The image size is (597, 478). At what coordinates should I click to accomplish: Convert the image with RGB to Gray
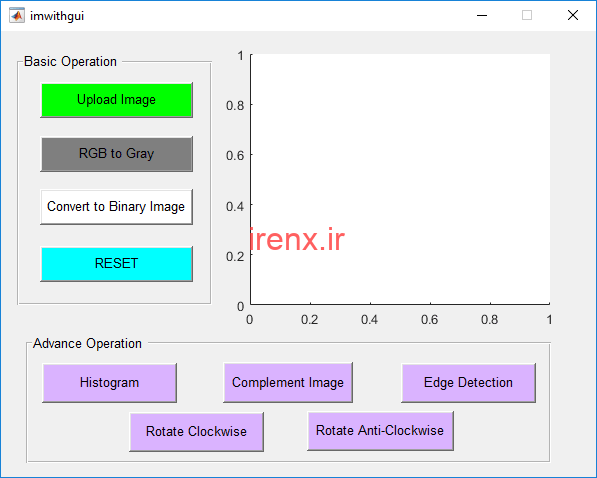point(117,154)
